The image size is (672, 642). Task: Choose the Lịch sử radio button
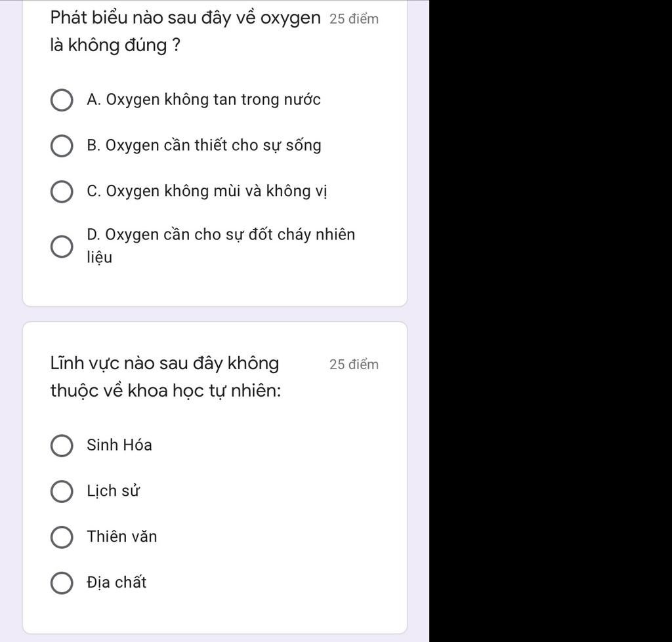[x=62, y=491]
